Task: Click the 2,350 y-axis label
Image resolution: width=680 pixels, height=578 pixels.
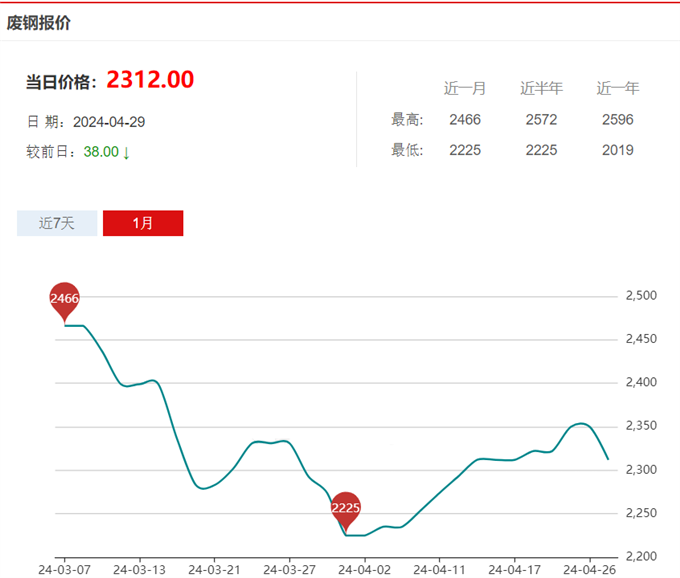Action: (639, 427)
